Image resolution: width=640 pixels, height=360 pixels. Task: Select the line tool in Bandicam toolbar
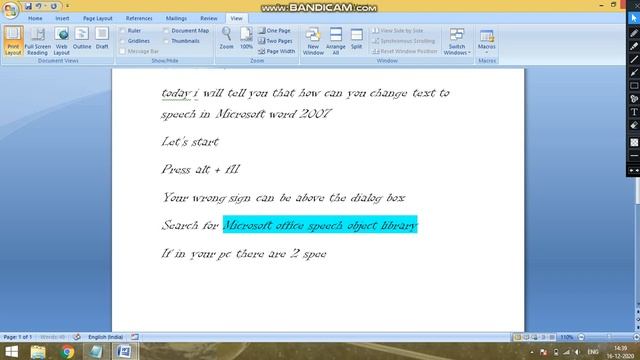[x=634, y=59]
